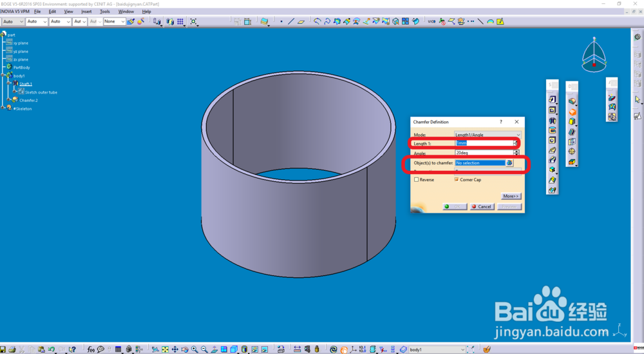The height and width of the screenshot is (354, 644).
Task: Click the Objects to chamfer selection field
Action: click(480, 163)
